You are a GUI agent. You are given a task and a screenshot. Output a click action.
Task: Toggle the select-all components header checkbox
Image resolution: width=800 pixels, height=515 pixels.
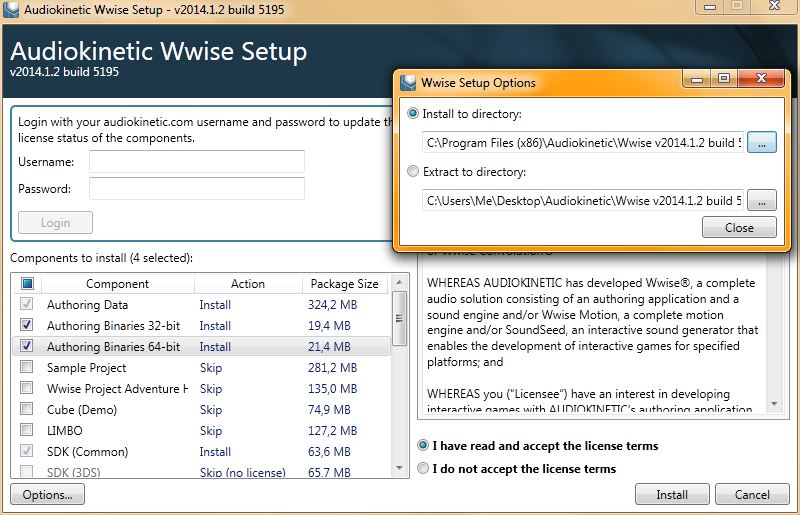pyautogui.click(x=27, y=283)
